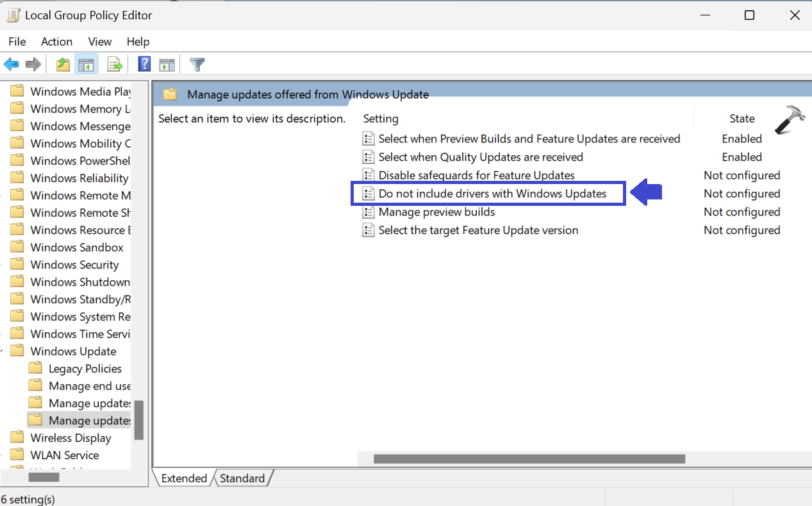This screenshot has width=812, height=506.
Task: Click policy icon for Select the target Feature Update
Action: tap(369, 230)
